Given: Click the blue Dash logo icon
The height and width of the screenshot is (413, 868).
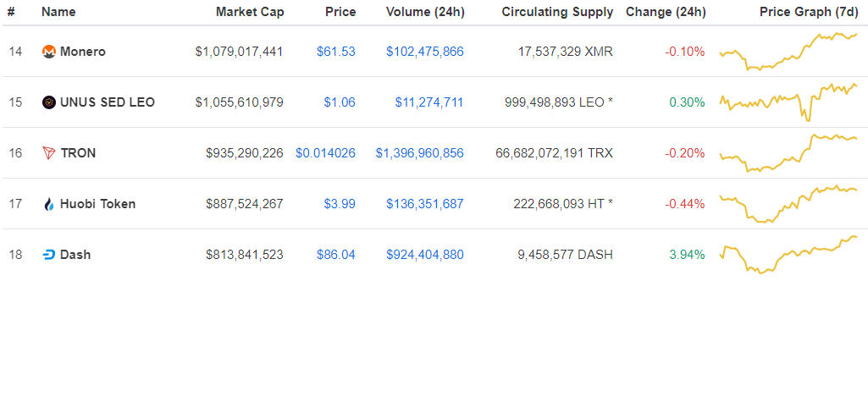Looking at the screenshot, I should (49, 255).
